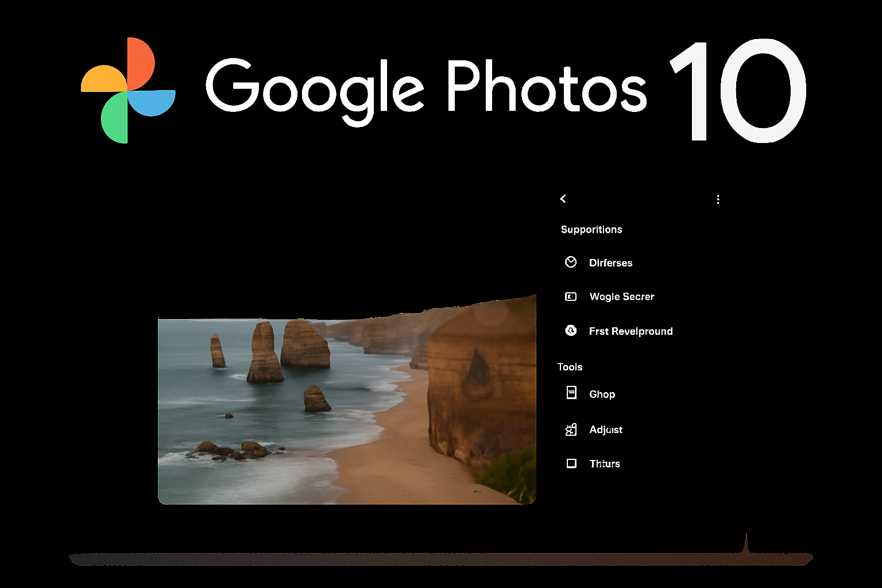882x588 pixels.
Task: Click the Supporitions section header
Action: click(x=591, y=230)
